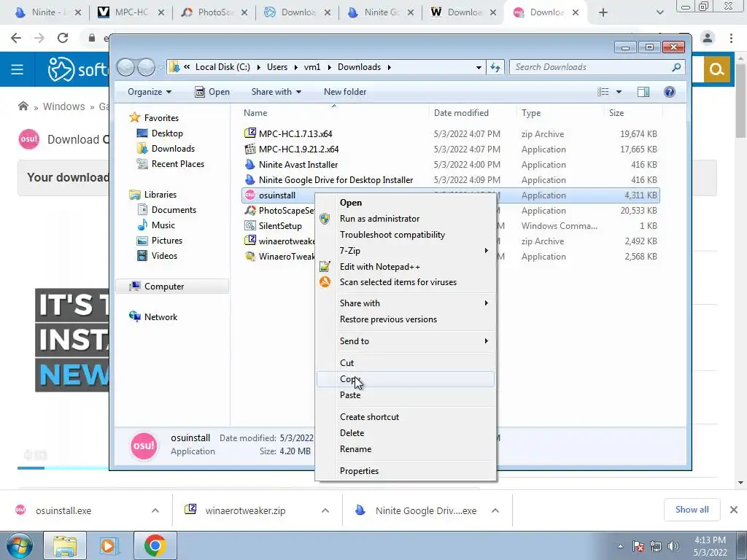
Task: Select Troubleshoot compatibility
Action: pos(406,235)
